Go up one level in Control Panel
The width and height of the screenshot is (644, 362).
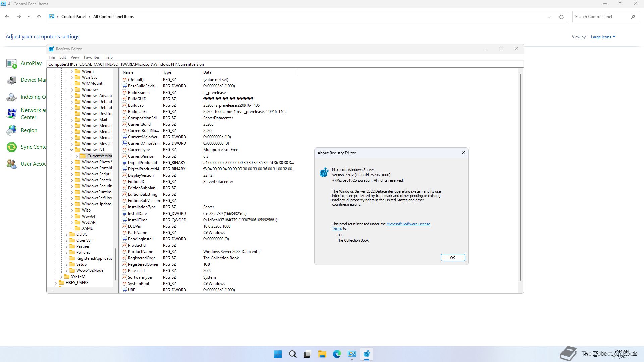coord(39,17)
